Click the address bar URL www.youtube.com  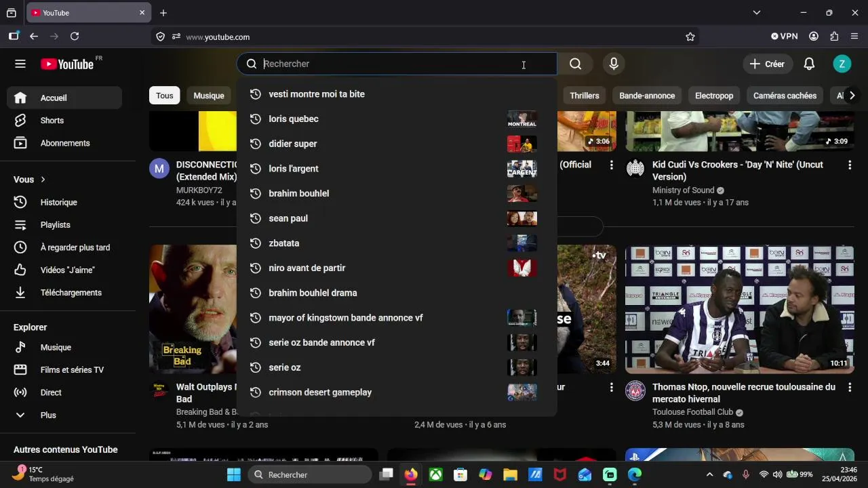pos(218,37)
